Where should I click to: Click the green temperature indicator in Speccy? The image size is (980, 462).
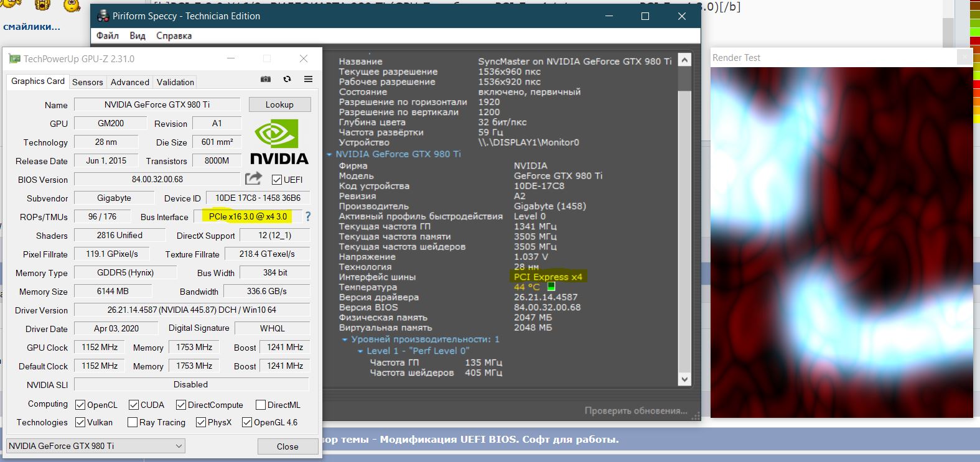(551, 287)
